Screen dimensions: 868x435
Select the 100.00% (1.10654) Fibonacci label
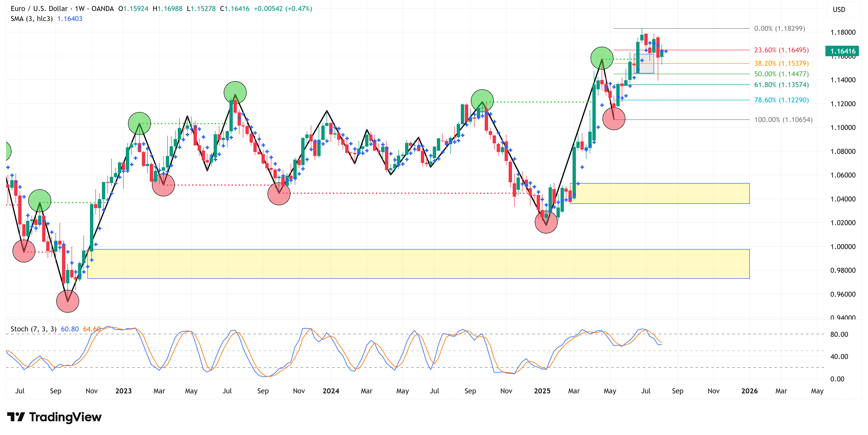point(783,120)
